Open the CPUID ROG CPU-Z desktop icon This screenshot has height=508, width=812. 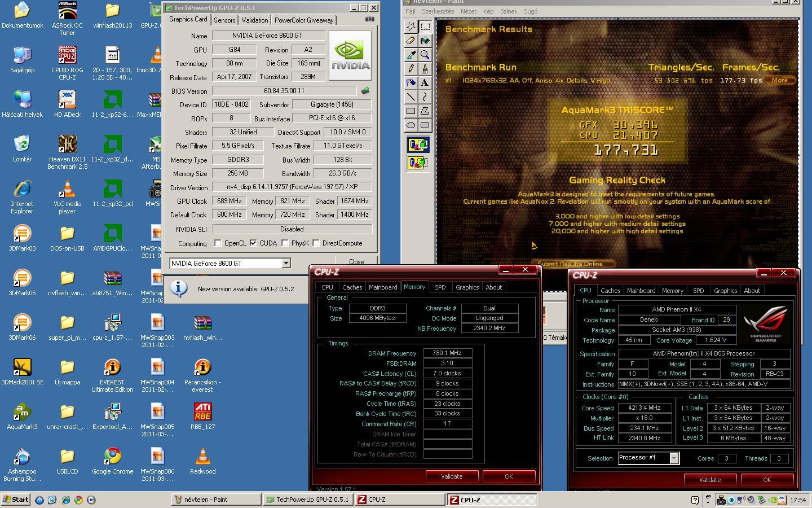point(67,63)
